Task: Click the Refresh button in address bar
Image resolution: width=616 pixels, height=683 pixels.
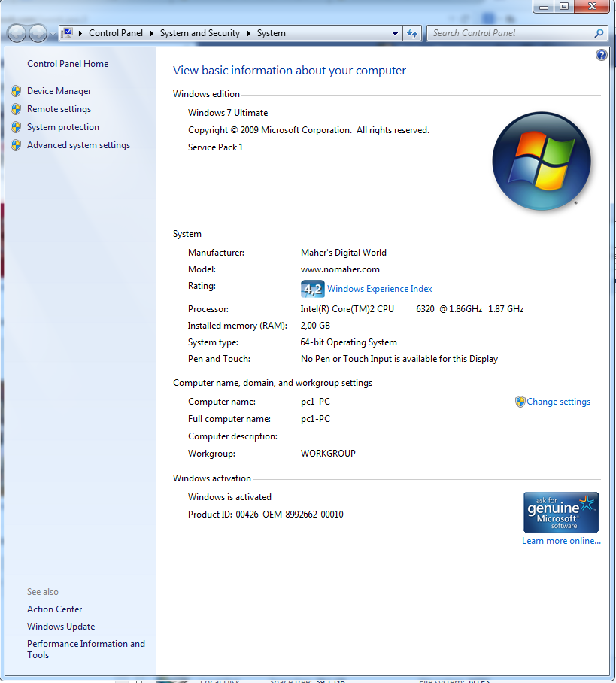Action: [x=411, y=33]
